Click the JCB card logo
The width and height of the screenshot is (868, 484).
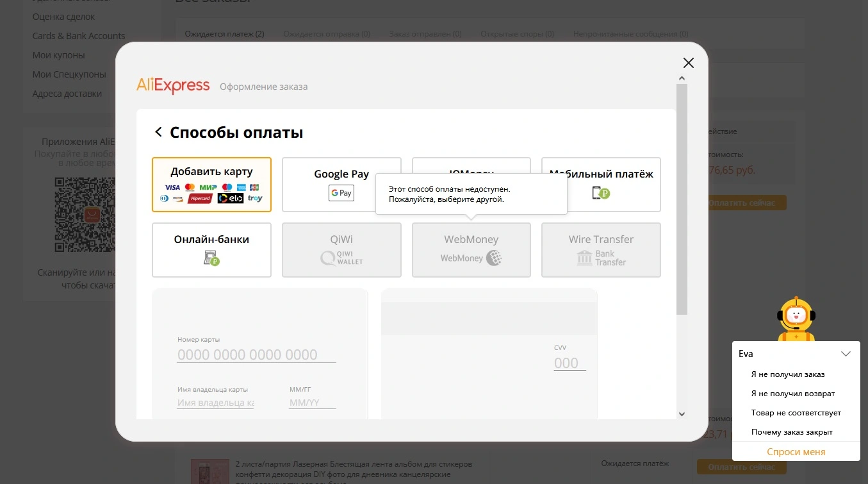(254, 188)
